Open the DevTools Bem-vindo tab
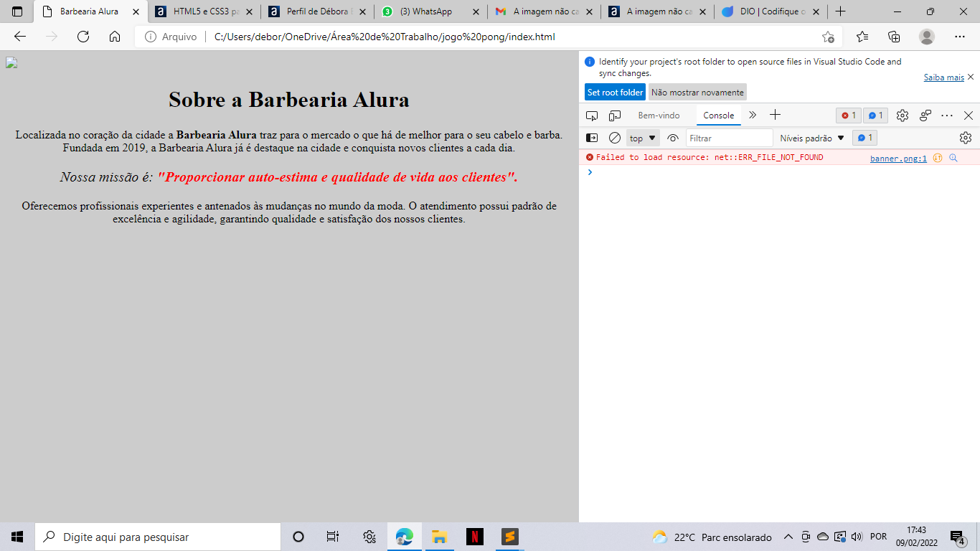This screenshot has width=980, height=551. (659, 116)
